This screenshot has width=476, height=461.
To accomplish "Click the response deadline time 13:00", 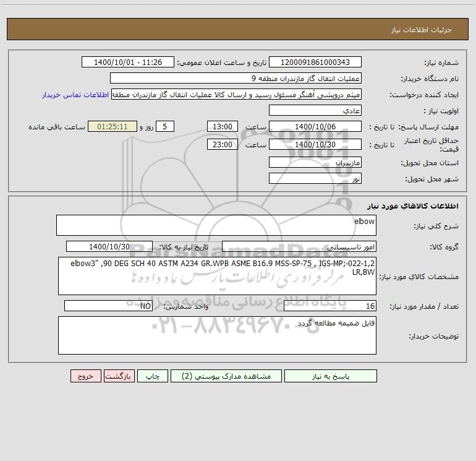I will click(222, 126).
